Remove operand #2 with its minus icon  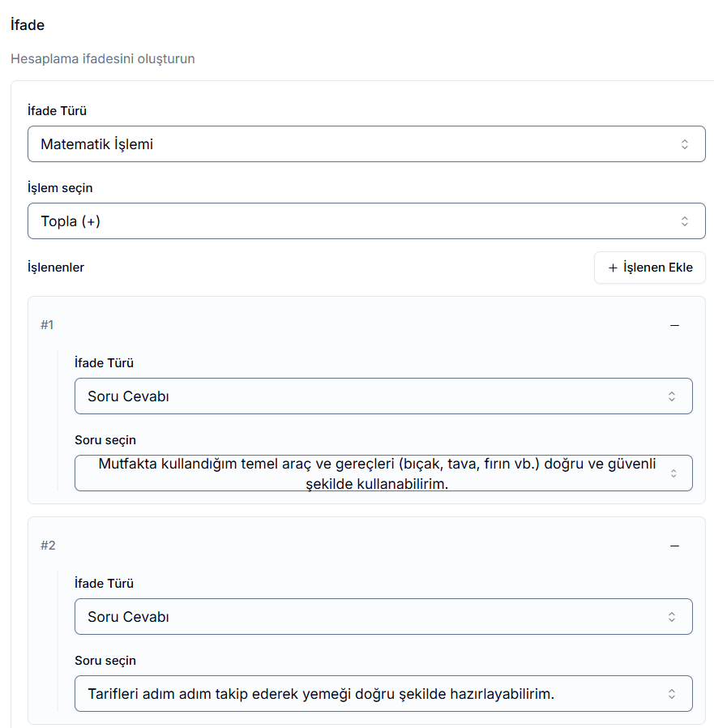[x=674, y=546]
